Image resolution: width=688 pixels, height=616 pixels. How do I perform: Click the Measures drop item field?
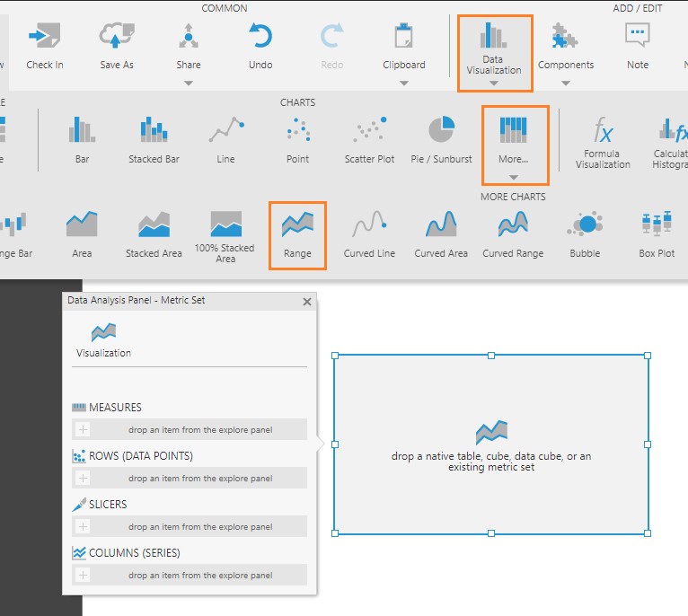(199, 429)
